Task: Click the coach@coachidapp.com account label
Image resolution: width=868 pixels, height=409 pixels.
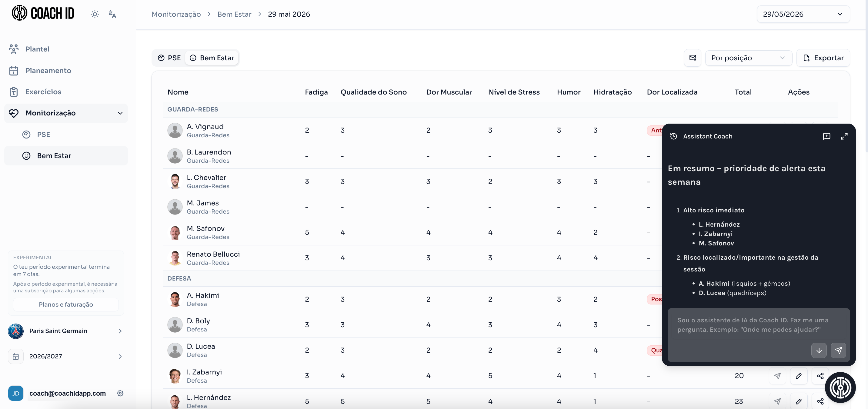Action: [x=67, y=393]
